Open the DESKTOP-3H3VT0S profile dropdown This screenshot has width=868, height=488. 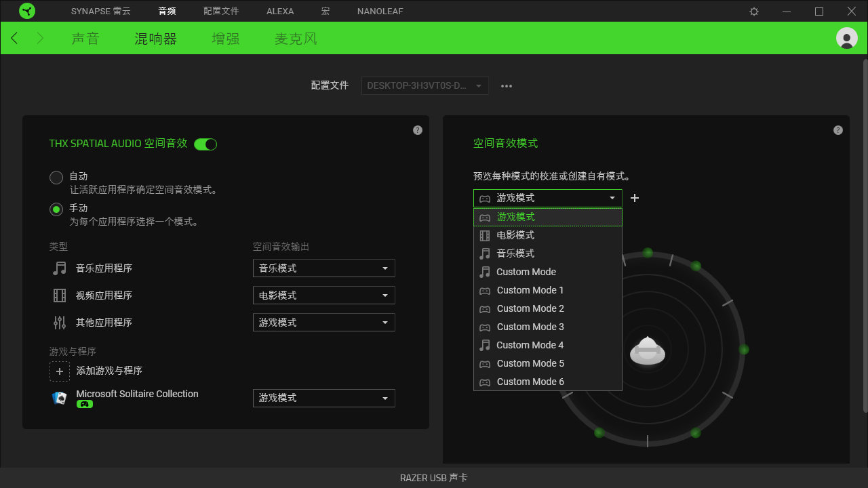425,85
